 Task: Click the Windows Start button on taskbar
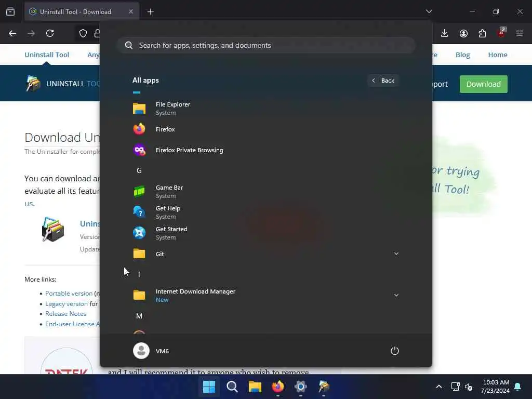tap(209, 387)
